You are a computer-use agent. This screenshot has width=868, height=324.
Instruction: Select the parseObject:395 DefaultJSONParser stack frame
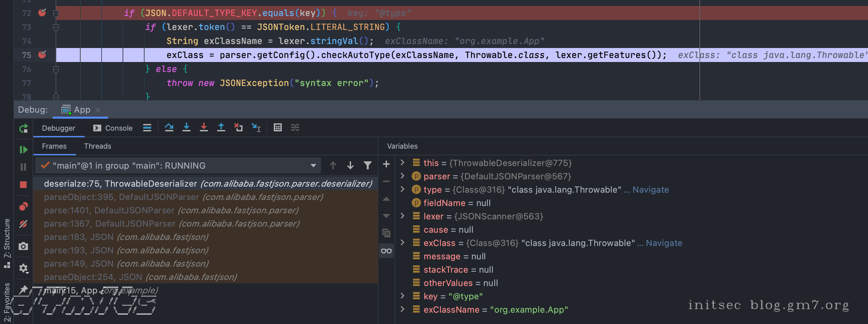[x=183, y=197]
